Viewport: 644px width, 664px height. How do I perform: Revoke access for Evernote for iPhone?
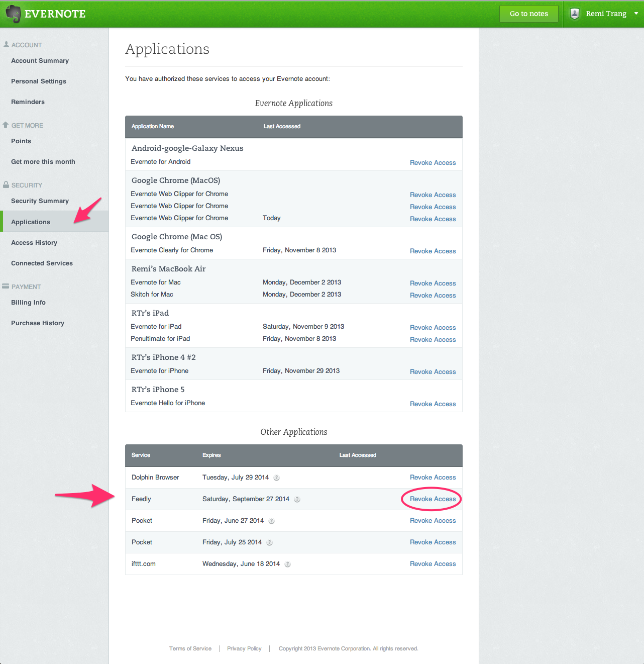point(433,372)
